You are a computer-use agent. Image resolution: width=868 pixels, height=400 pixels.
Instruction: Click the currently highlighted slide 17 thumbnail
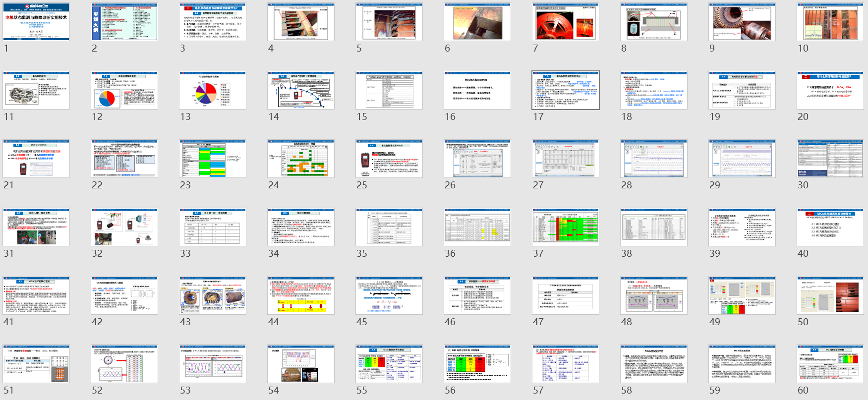(566, 91)
